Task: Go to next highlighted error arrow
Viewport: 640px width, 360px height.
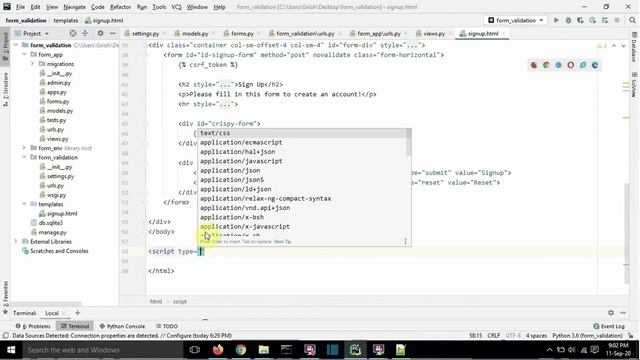Action: coord(623,45)
